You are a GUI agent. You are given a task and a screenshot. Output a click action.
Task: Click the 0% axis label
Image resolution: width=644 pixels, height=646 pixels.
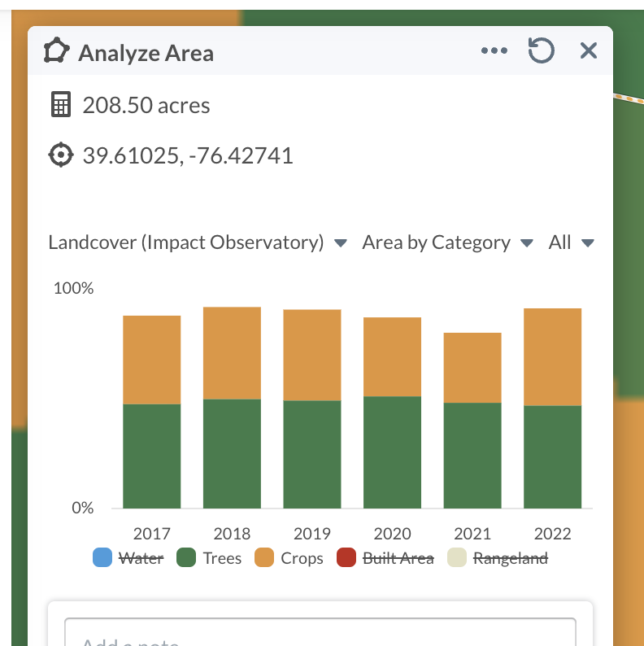[x=83, y=508]
